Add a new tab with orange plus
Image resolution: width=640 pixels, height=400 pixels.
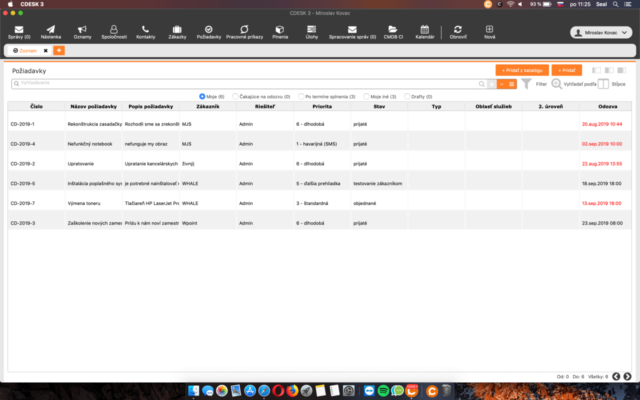point(59,50)
